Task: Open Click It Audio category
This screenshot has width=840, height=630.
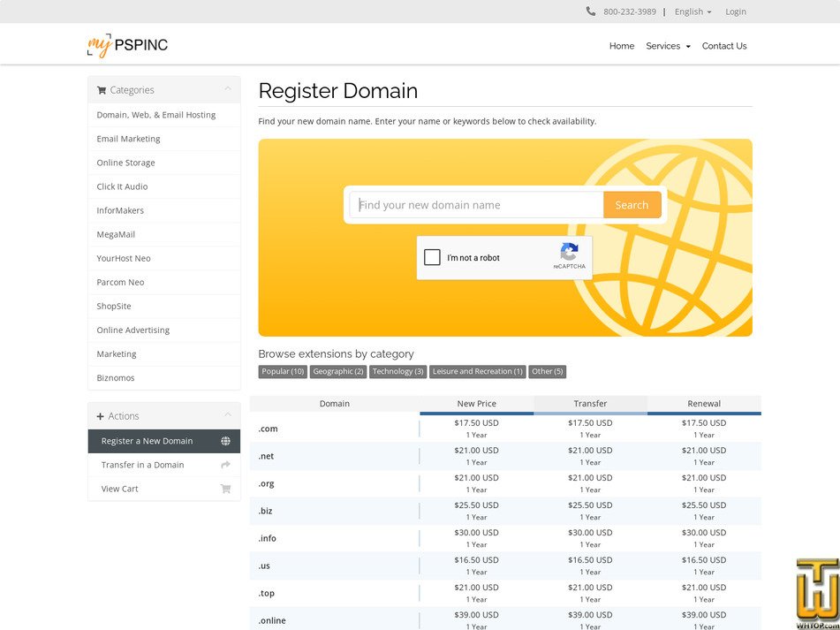Action: (164, 186)
